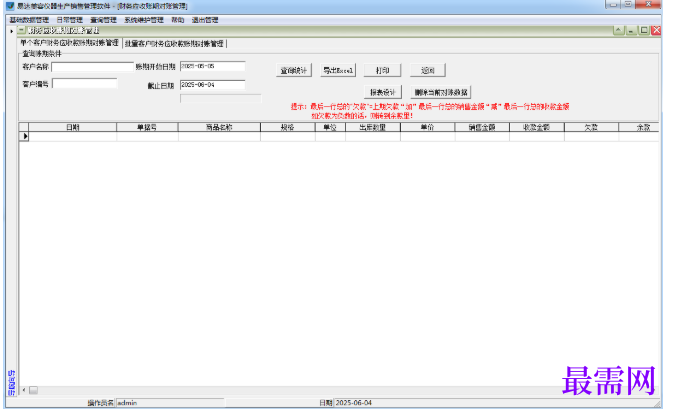The width and height of the screenshot is (674, 412).
Task: Click the 余款 column header
Action: [x=639, y=127]
